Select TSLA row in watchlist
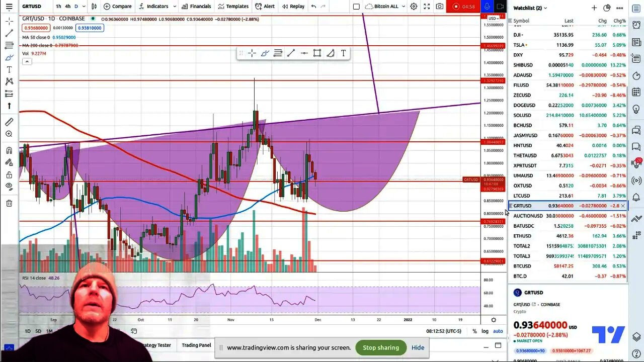Viewport: 644px width, 362px height. pos(569,45)
